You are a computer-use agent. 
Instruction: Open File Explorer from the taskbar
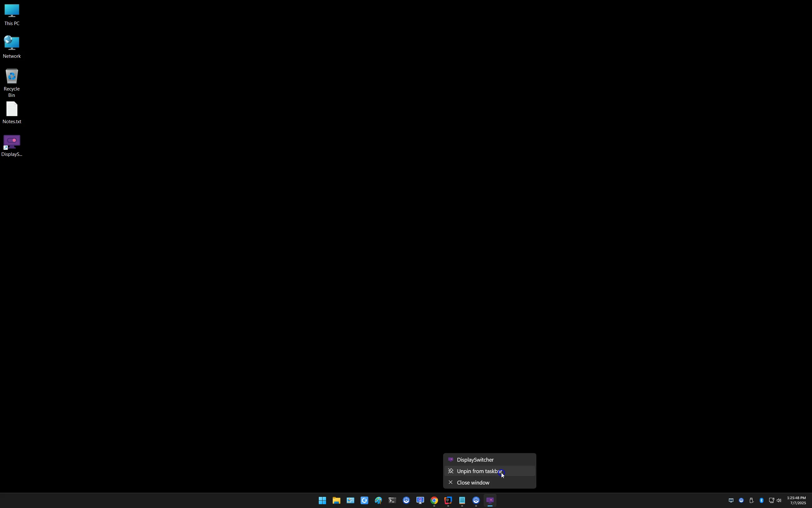[336, 501]
